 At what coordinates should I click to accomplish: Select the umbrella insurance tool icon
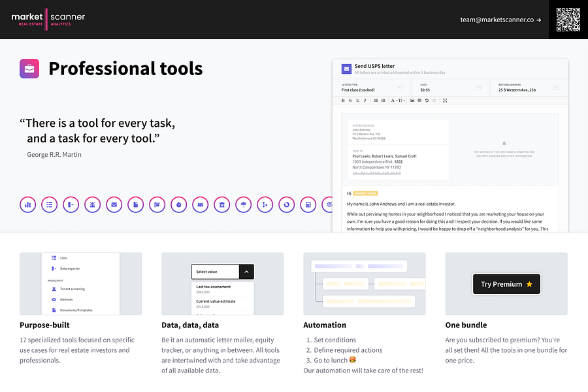(244, 204)
